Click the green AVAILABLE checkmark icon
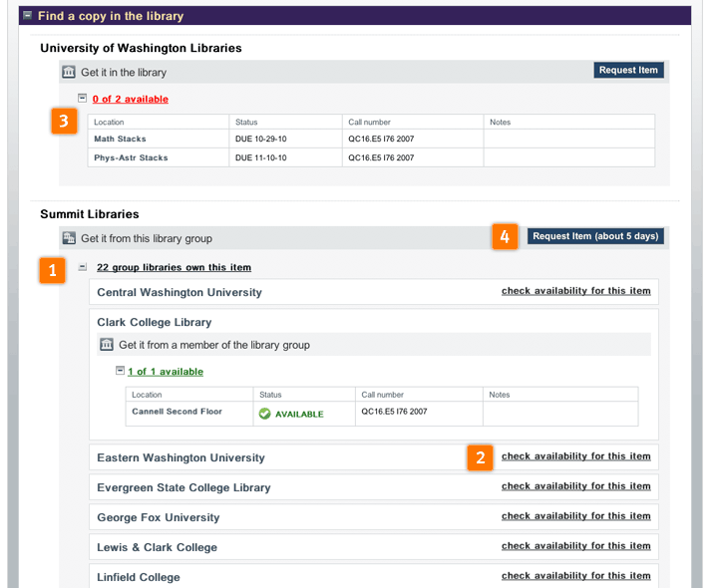Viewport: 716px width, 588px height. tap(264, 414)
